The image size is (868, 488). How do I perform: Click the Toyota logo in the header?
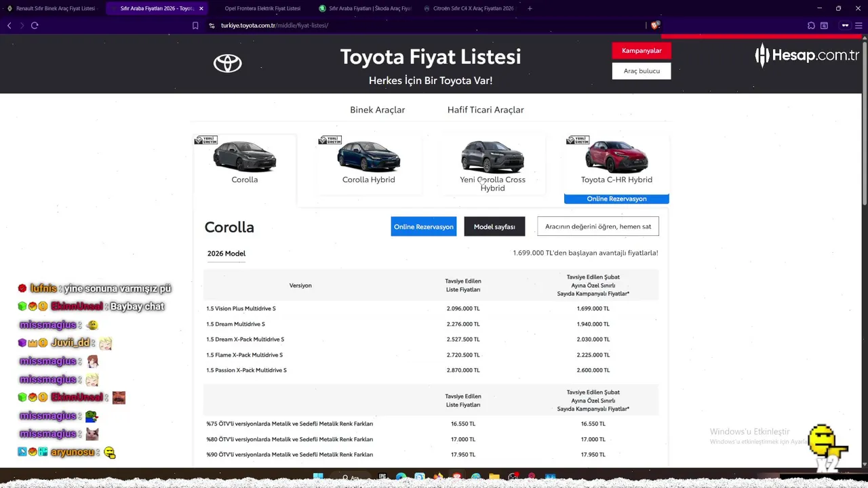pos(228,63)
